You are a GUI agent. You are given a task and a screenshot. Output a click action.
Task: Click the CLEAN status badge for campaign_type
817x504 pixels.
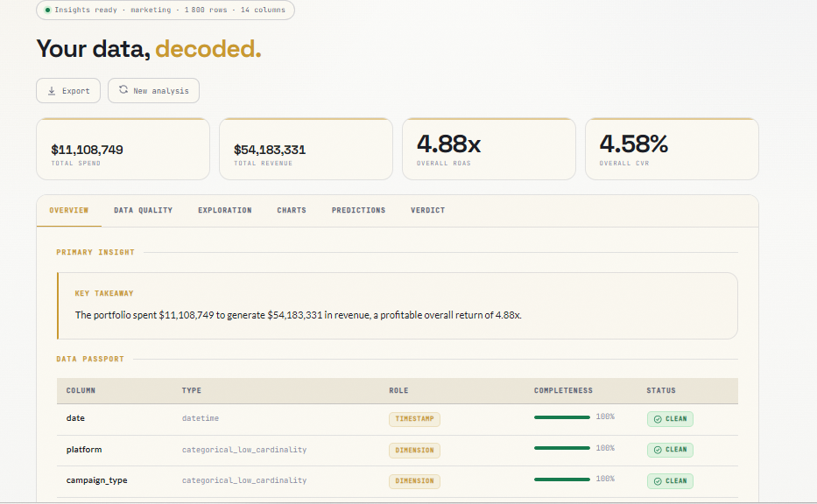tap(670, 481)
